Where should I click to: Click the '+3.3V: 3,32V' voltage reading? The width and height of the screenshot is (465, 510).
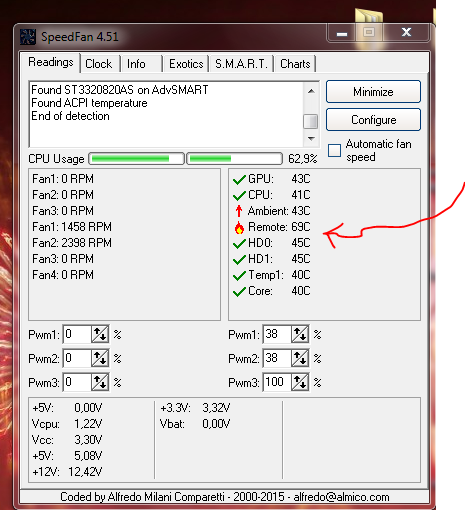pyautogui.click(x=195, y=408)
